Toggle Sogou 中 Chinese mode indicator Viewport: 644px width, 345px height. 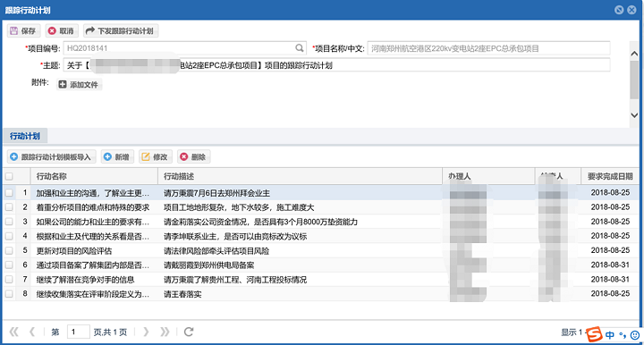click(x=610, y=335)
